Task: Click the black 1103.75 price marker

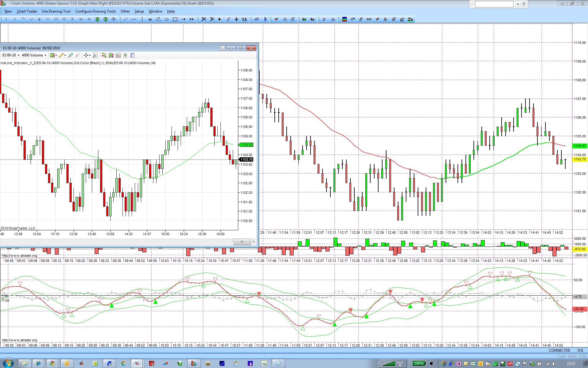Action: coord(246,159)
